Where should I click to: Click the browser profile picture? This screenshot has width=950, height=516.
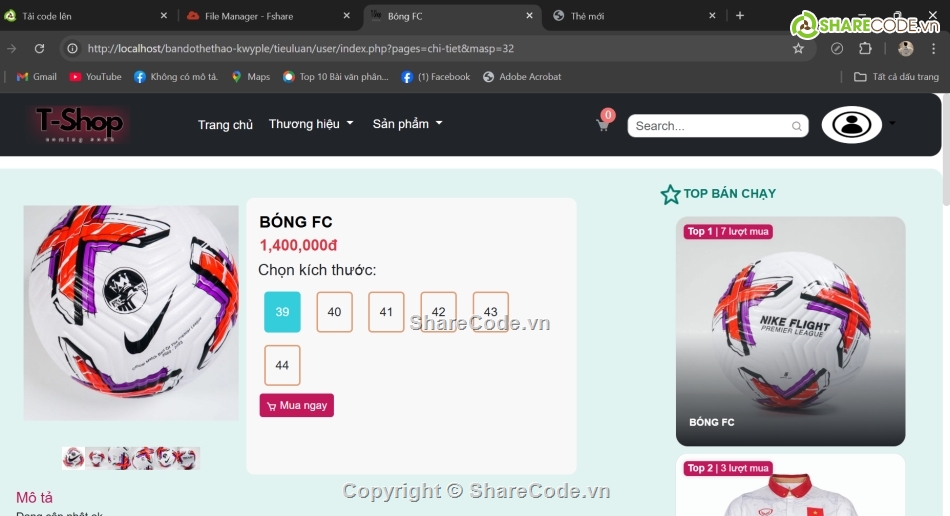(905, 48)
